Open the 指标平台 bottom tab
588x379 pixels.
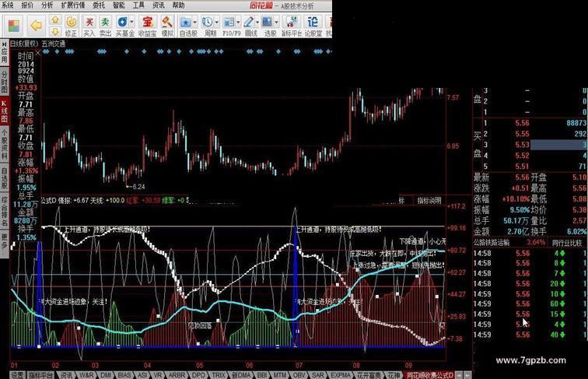[41, 375]
